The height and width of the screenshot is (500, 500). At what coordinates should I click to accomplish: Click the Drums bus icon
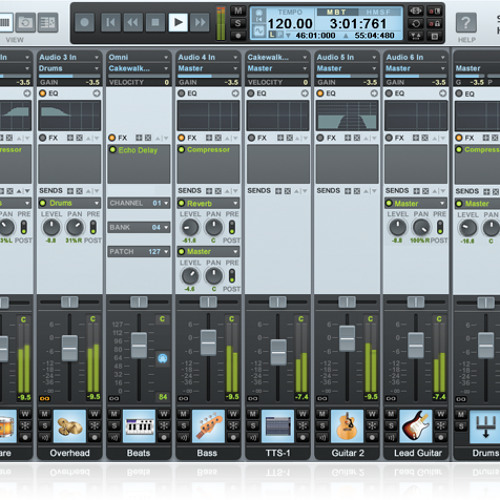485,426
